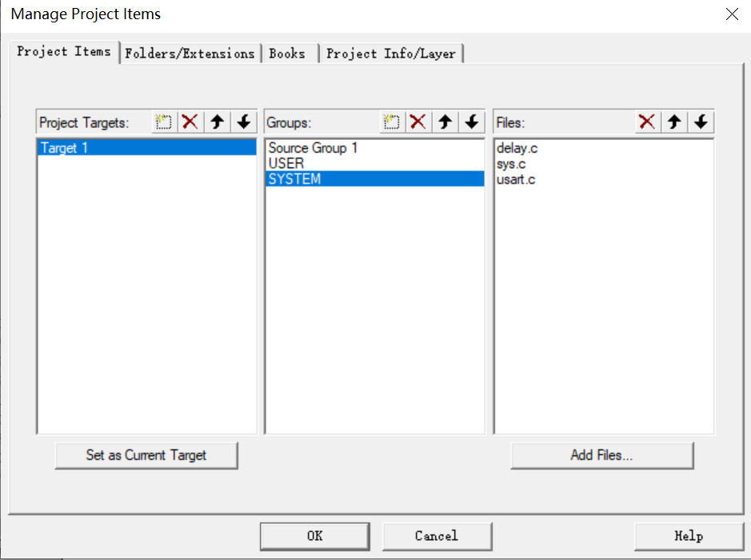Select Source Group 1 in Groups
Viewport: 751px width, 560px height.
[374, 147]
